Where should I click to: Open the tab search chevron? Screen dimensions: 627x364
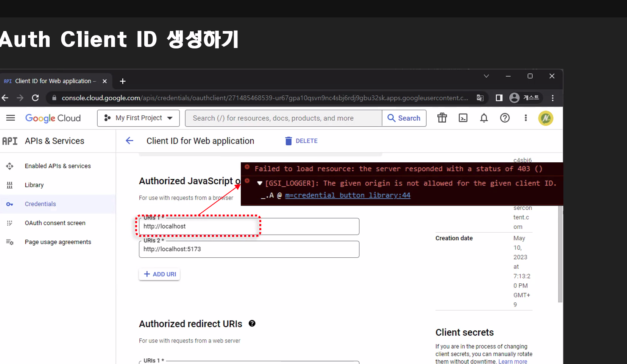[487, 76]
